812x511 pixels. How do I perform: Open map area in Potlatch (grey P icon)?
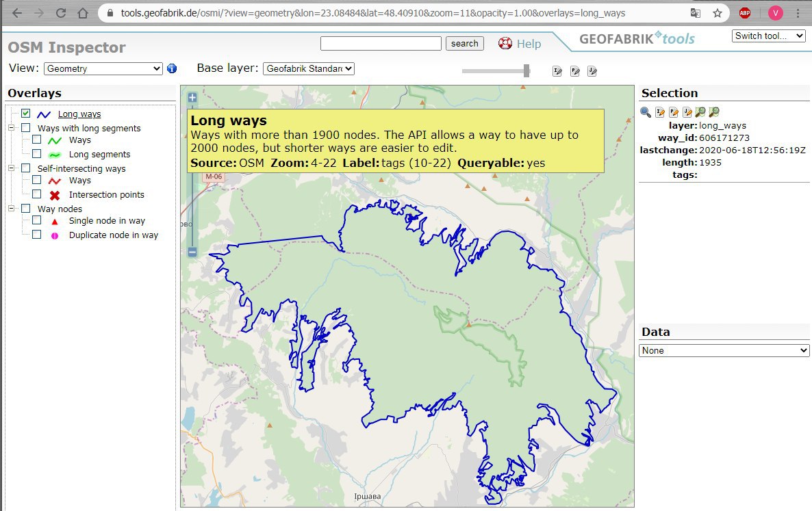[575, 71]
